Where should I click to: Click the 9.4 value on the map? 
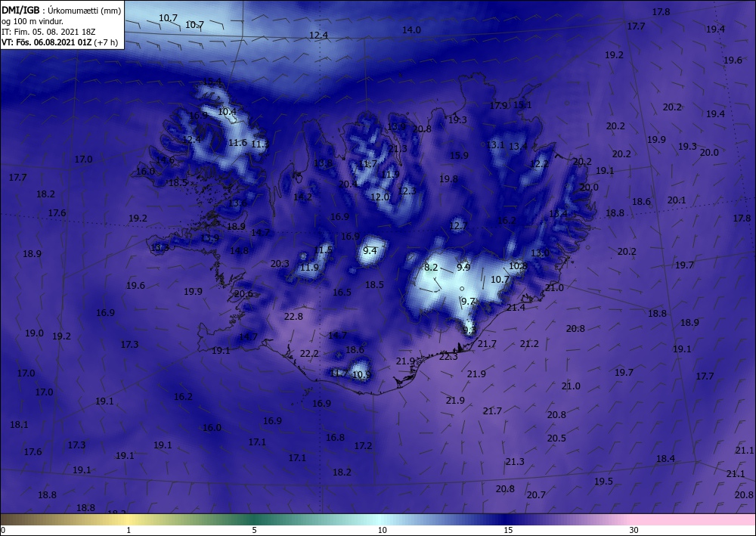click(x=370, y=251)
